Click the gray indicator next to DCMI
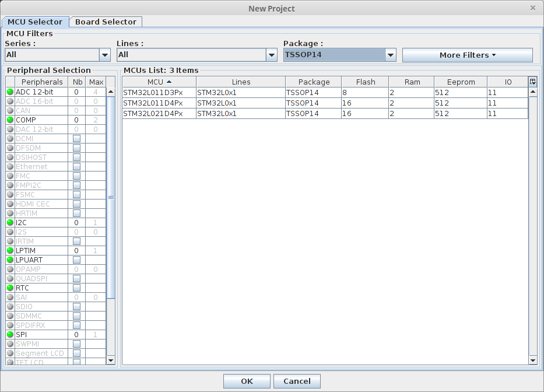This screenshot has width=544, height=392. (x=10, y=138)
